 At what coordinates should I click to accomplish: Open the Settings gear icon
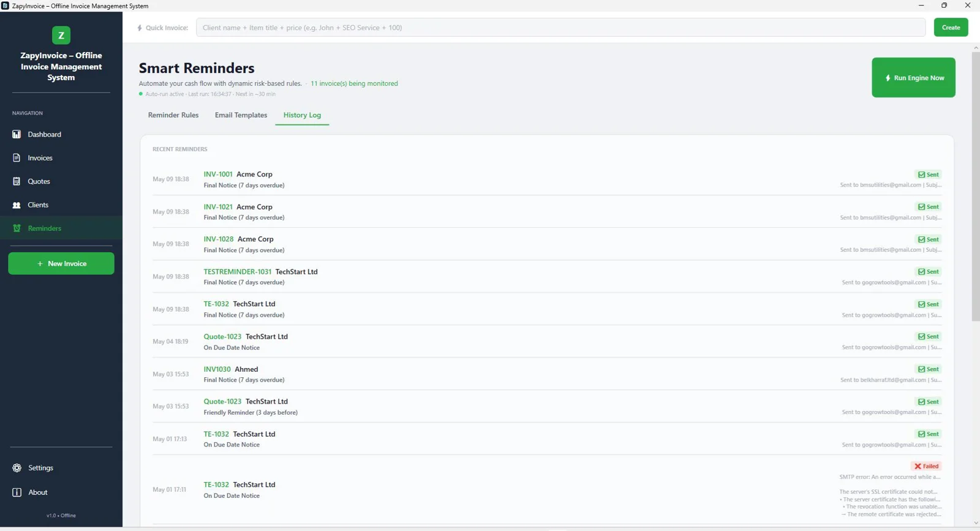[17, 468]
